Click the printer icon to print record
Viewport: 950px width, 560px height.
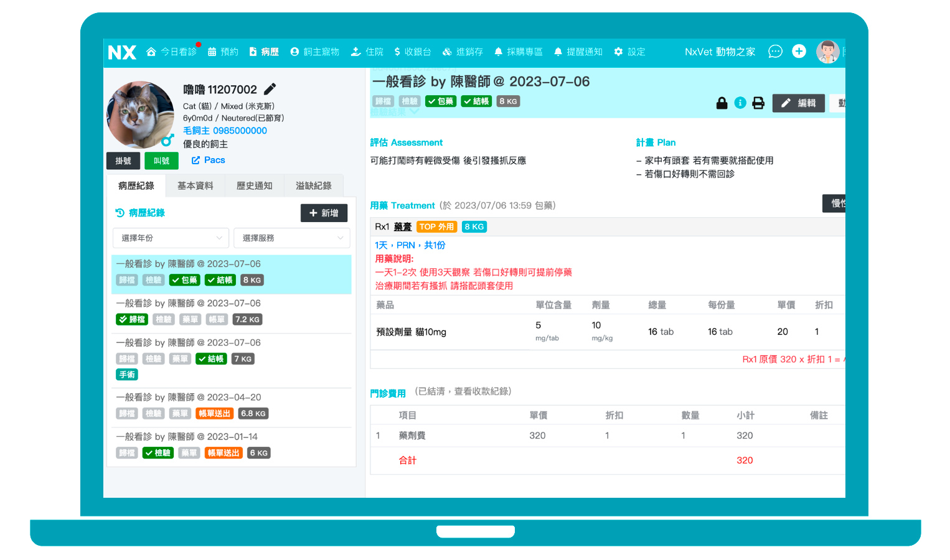point(758,103)
